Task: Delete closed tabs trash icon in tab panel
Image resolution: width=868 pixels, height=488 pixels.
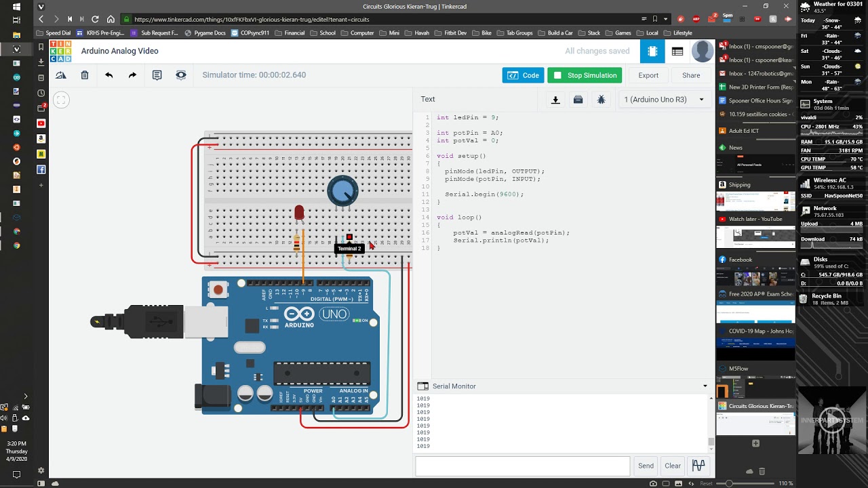Action: click(762, 471)
